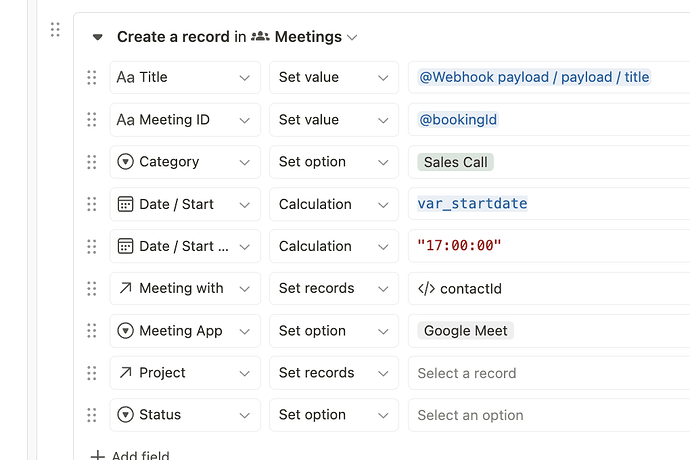Click the Sales Call option tag
Image resolution: width=690 pixels, height=460 pixels.
(x=455, y=162)
